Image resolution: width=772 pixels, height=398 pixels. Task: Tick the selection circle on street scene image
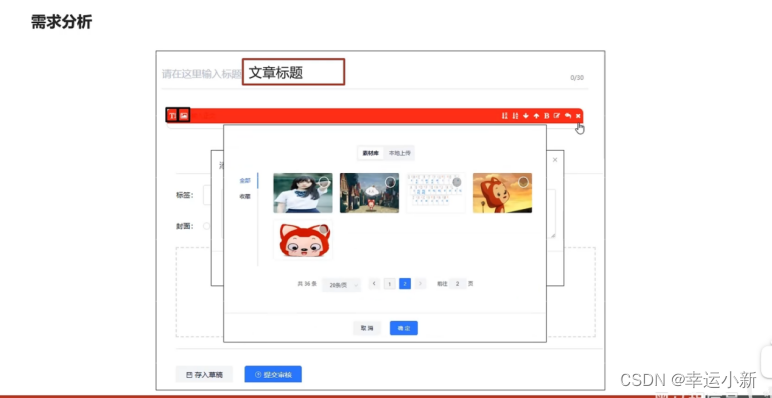[390, 182]
